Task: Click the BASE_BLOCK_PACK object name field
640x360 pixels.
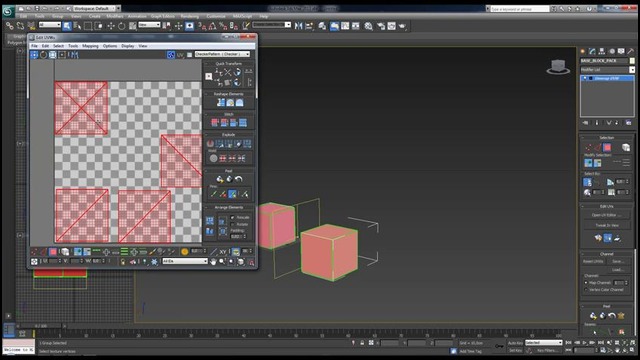Action: (604, 61)
